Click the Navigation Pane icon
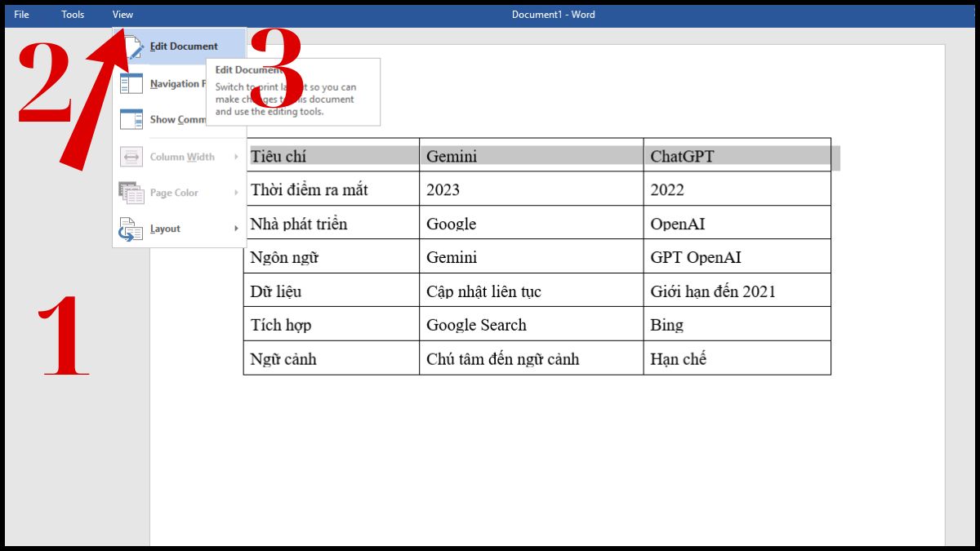Image resolution: width=980 pixels, height=551 pixels. click(131, 83)
